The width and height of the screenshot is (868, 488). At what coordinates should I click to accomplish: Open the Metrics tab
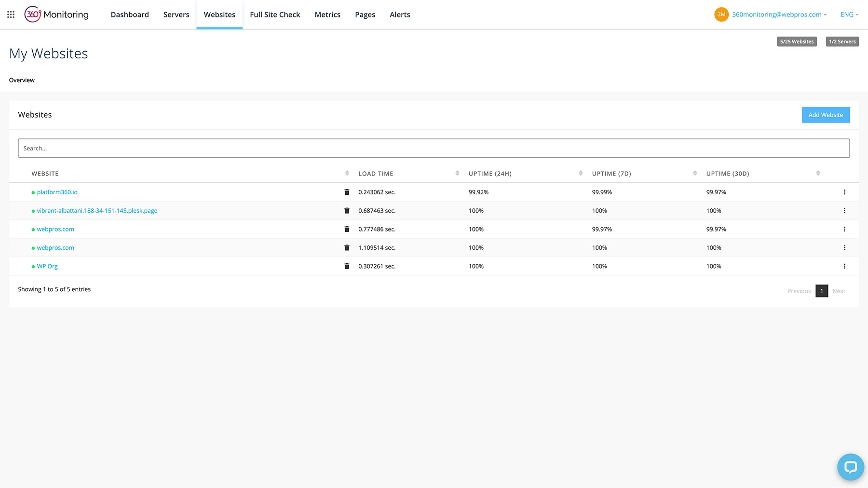click(327, 14)
